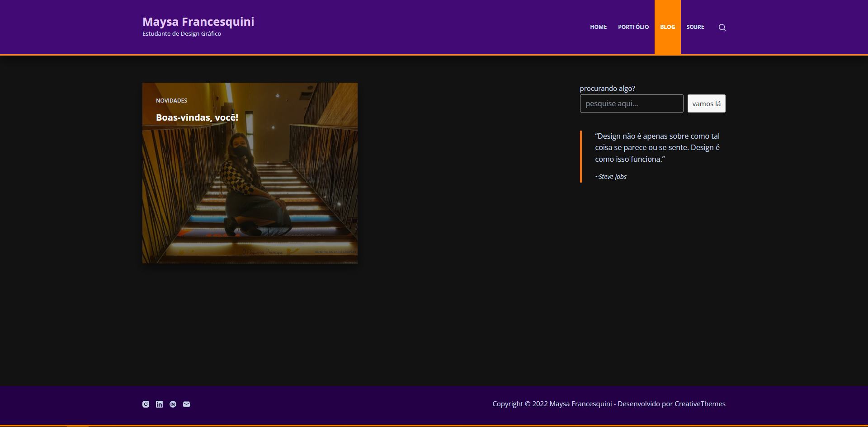Click the 'procurando algo?' label
The image size is (868, 427).
point(607,89)
